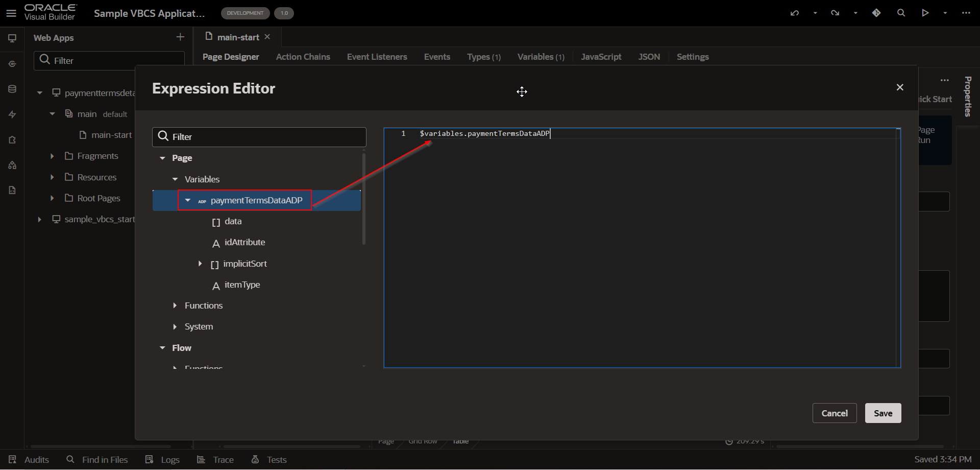Close the main-start editor tab
Image resolution: width=980 pixels, height=470 pixels.
(267, 37)
